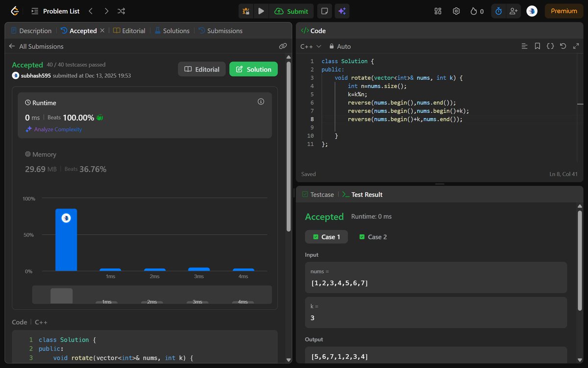The width and height of the screenshot is (588, 368).
Task: Switch to the Editorial tab
Action: coord(129,30)
